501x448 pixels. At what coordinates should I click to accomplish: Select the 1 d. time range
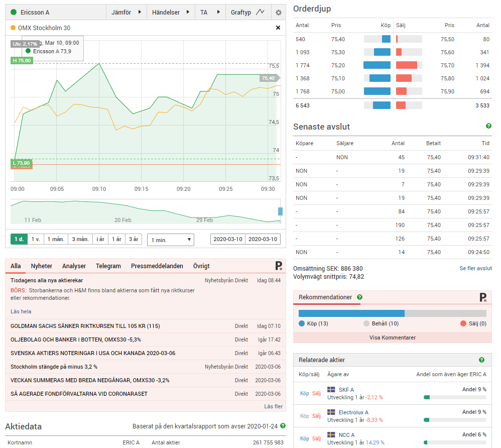coord(19,240)
